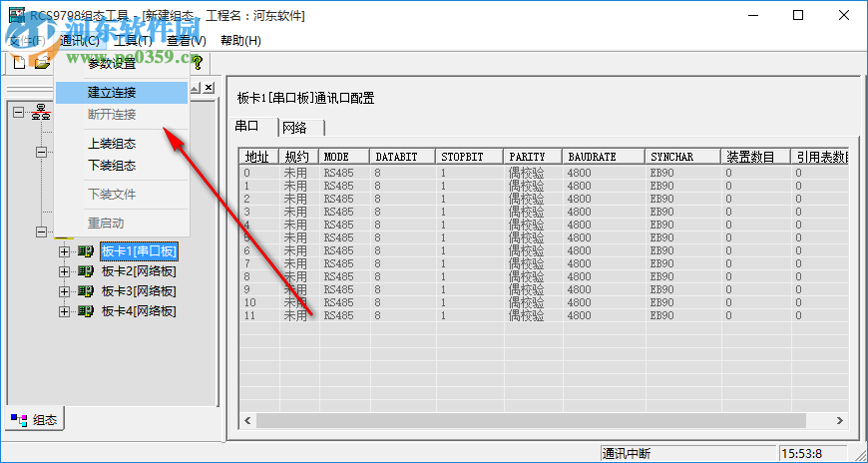Expand the 板卡3[网络板] tree node

tap(64, 291)
